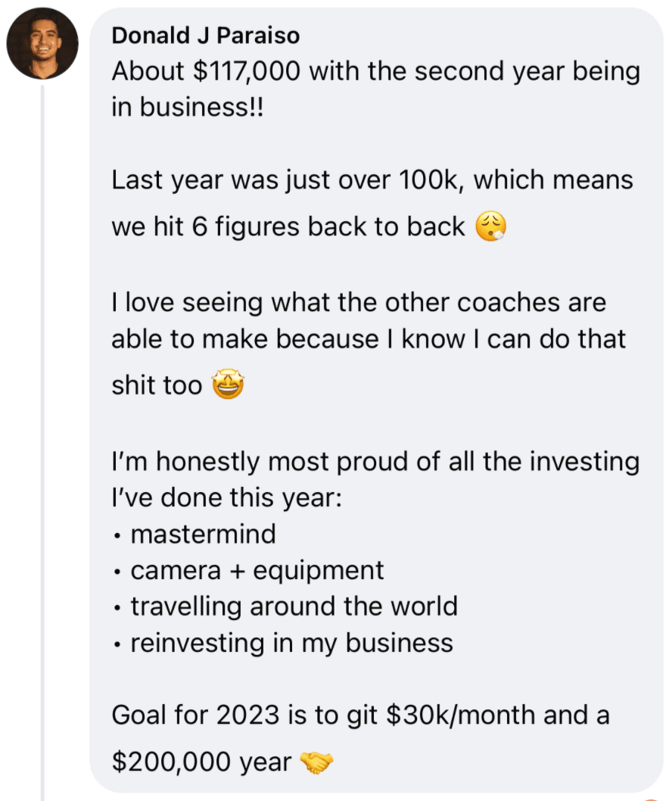Click the "camera + equipment" bullet item
672x801 pixels.
coord(257,570)
